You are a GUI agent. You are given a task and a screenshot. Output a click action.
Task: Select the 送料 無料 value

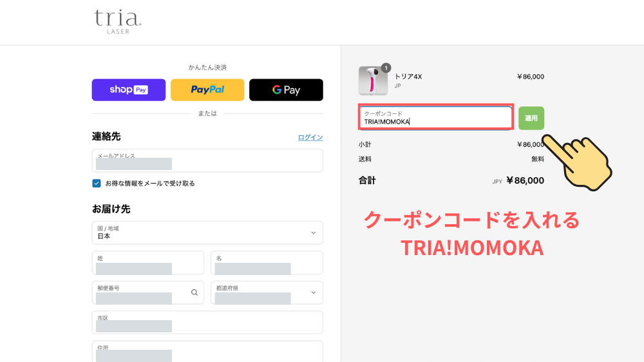538,159
